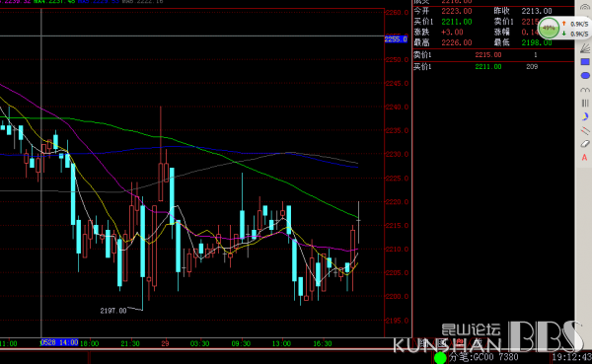This screenshot has width=592, height=364.
Task: Click the blue 2255.0 price axis label
Action: [396, 38]
